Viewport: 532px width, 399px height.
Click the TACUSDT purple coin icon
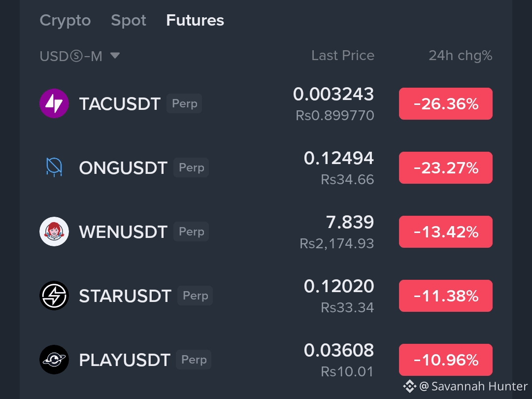click(x=54, y=103)
